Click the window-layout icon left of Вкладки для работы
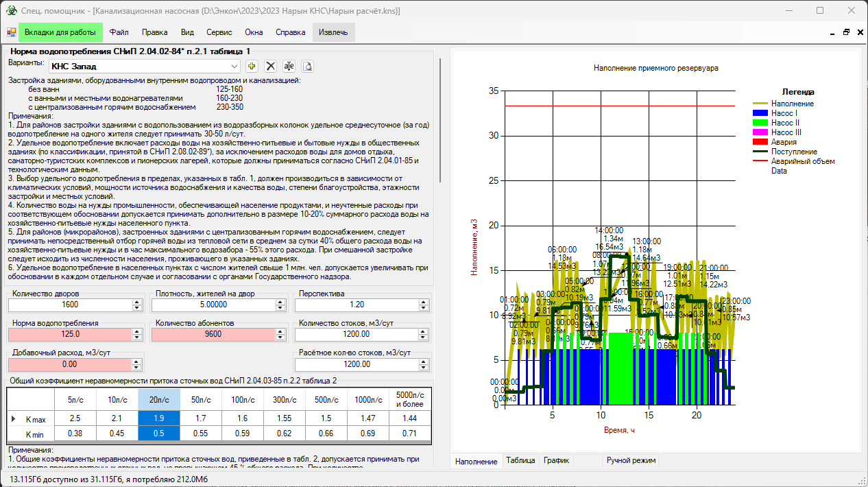868x487 pixels. 12,32
